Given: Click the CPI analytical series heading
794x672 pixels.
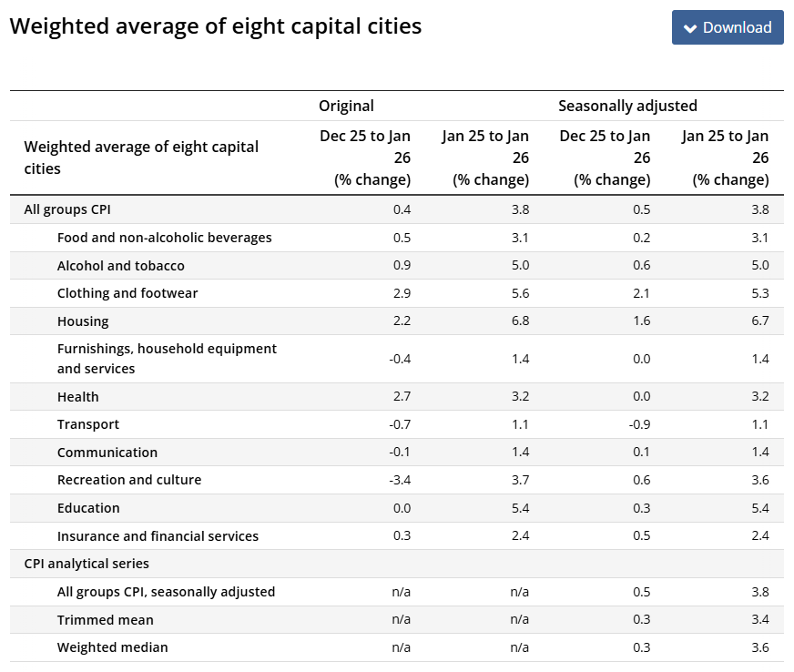Looking at the screenshot, I should tap(87, 564).
